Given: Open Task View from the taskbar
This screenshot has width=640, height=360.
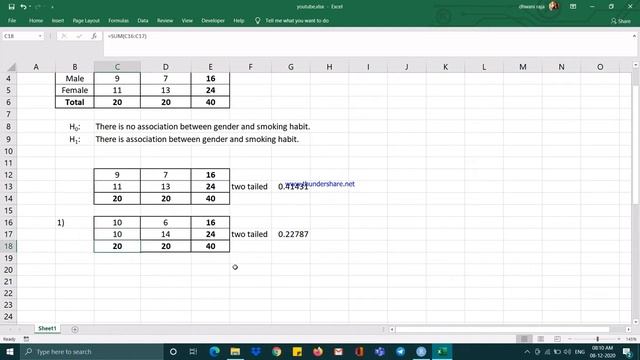Looking at the screenshot, I should 193,351.
